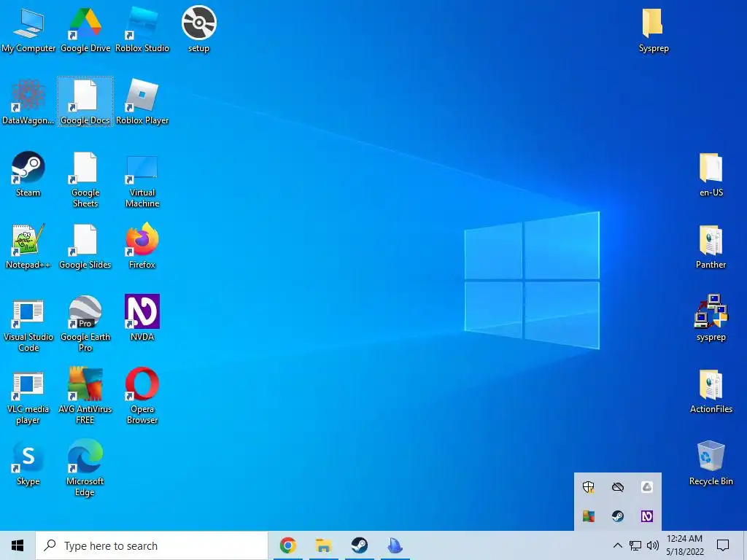Open the Action Center notifications icon
This screenshot has height=560, width=747.
(x=723, y=545)
